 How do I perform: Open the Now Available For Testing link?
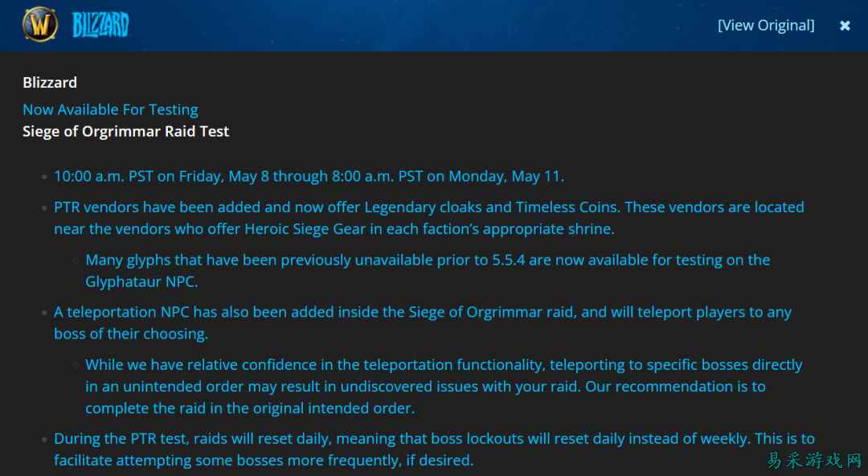tap(110, 109)
